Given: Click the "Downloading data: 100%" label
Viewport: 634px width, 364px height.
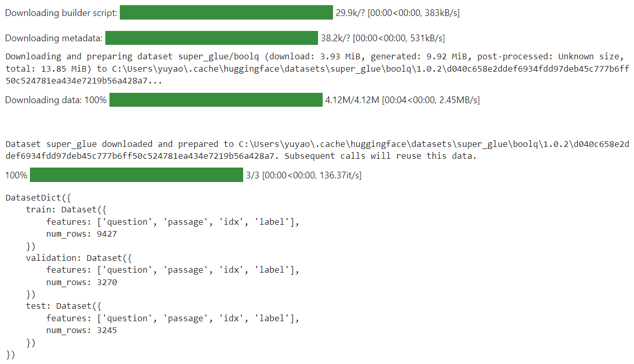Looking at the screenshot, I should pyautogui.click(x=56, y=100).
